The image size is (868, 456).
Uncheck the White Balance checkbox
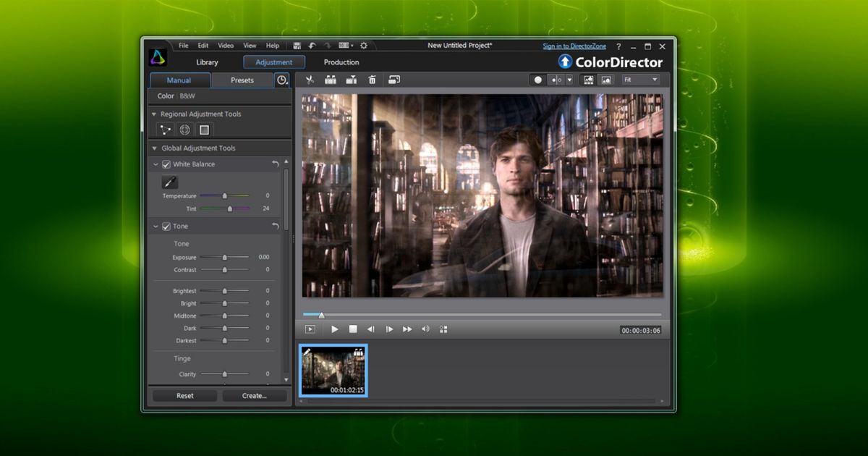point(166,164)
